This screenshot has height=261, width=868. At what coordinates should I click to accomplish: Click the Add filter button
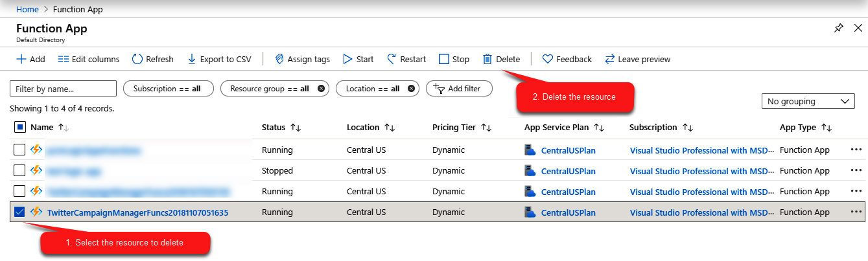pos(459,88)
